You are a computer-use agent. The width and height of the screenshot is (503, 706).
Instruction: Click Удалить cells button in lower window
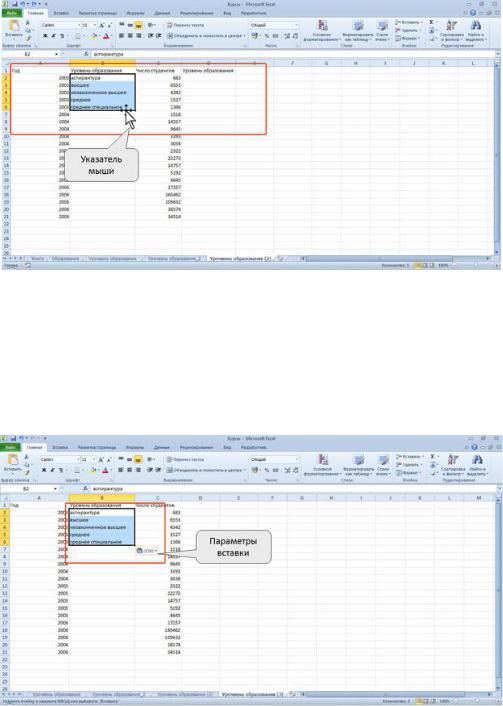click(x=408, y=464)
